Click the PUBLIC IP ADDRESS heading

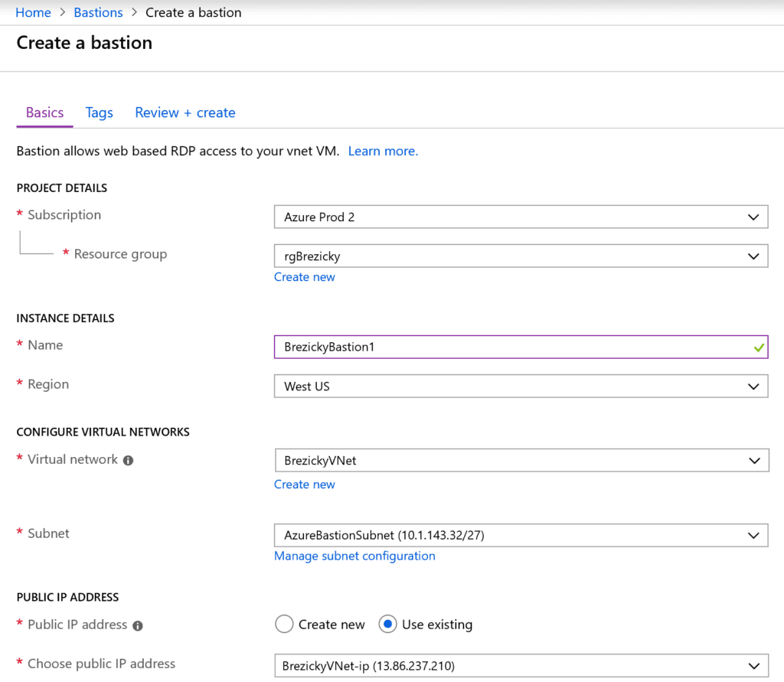[67, 598]
